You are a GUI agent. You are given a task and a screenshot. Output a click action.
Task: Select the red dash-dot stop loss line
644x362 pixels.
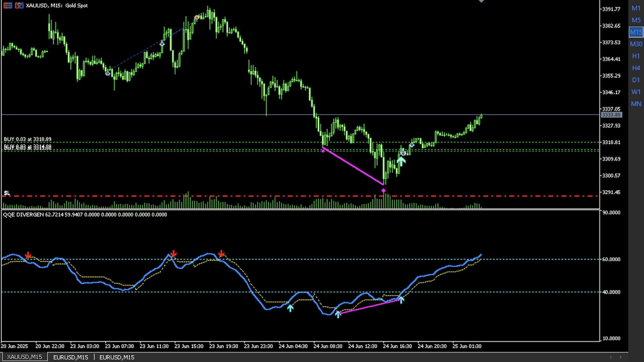(x=300, y=196)
